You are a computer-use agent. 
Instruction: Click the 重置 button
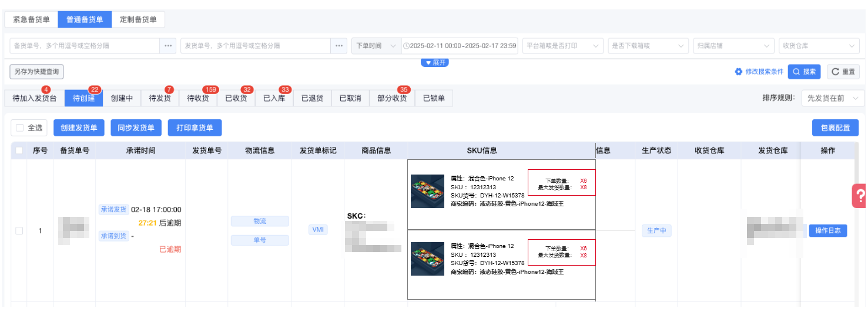coord(843,72)
